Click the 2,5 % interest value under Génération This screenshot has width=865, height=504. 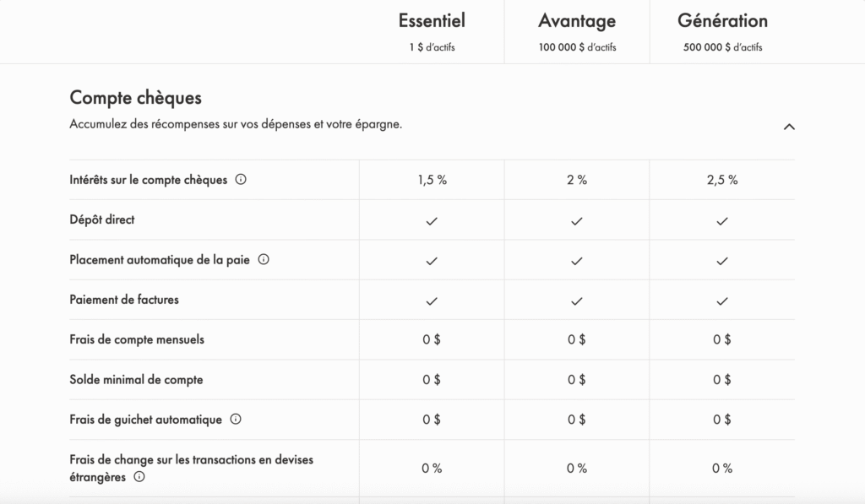722,179
